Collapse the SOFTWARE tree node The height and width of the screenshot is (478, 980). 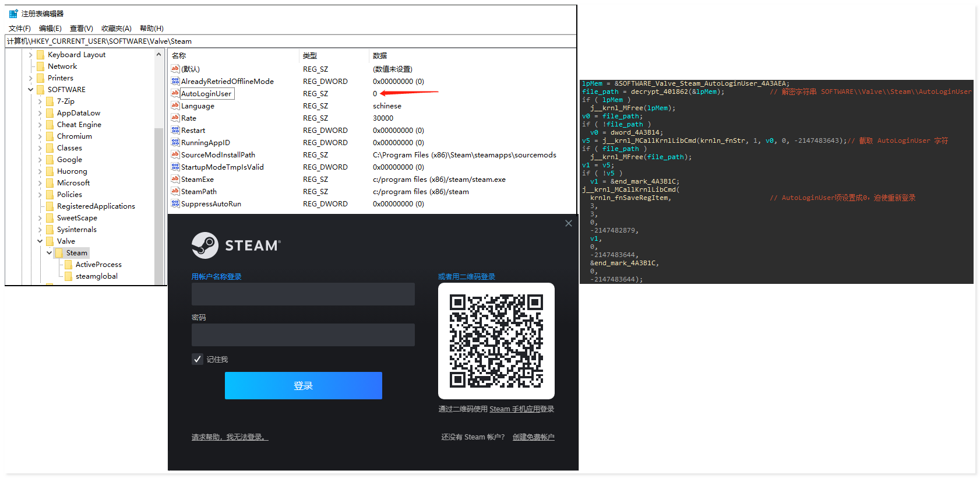tap(31, 89)
